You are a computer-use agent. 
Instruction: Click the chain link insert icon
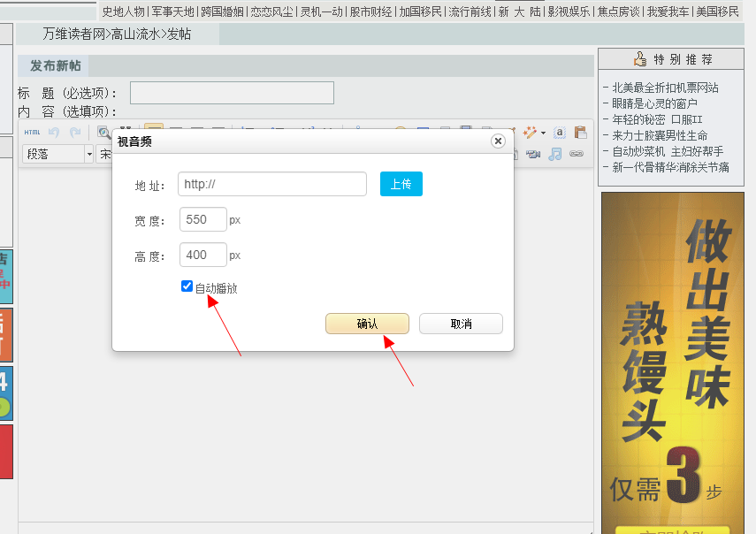tap(577, 154)
